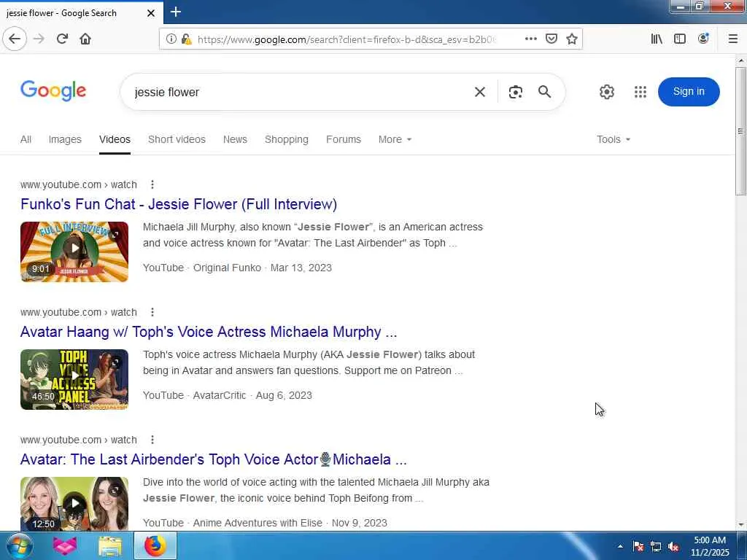Open page actions three-dot menu
Viewport: 747px width, 560px height.
coord(531,39)
